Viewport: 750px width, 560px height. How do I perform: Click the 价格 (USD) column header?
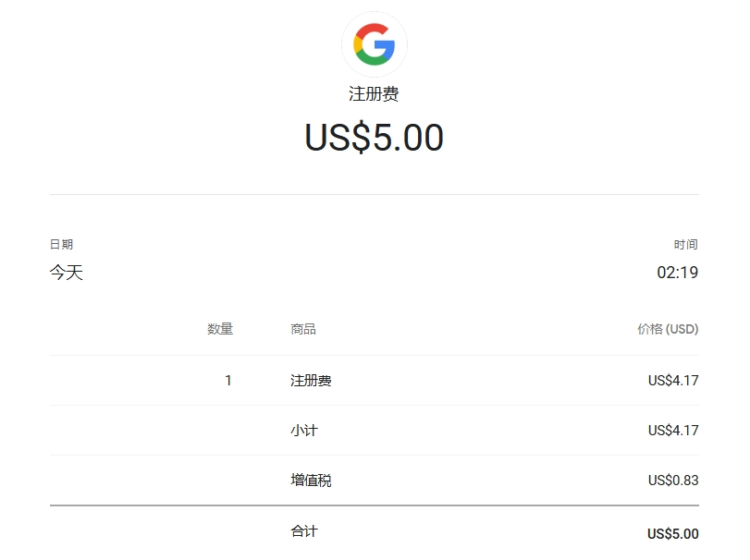coord(668,329)
